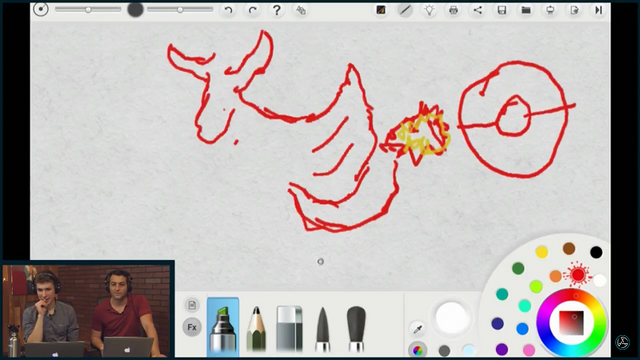Image resolution: width=640 pixels, height=360 pixels.
Task: Toggle the lightbulb hint icon
Action: pos(429,10)
